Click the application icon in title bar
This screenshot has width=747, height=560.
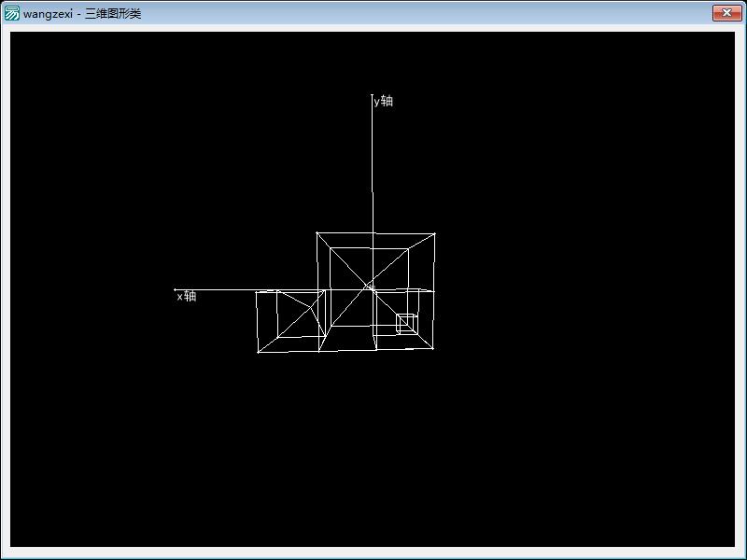tap(11, 13)
